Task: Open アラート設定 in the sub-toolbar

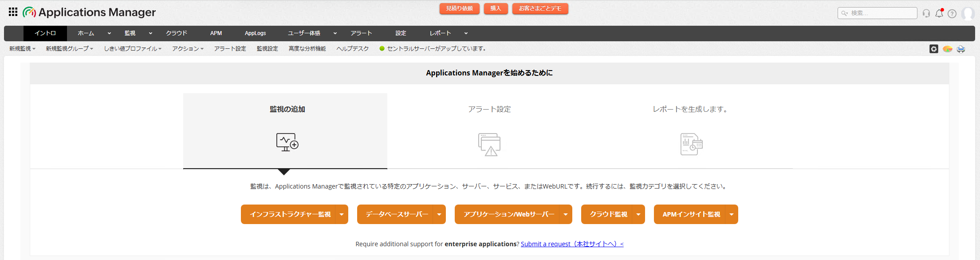Action: click(x=230, y=49)
